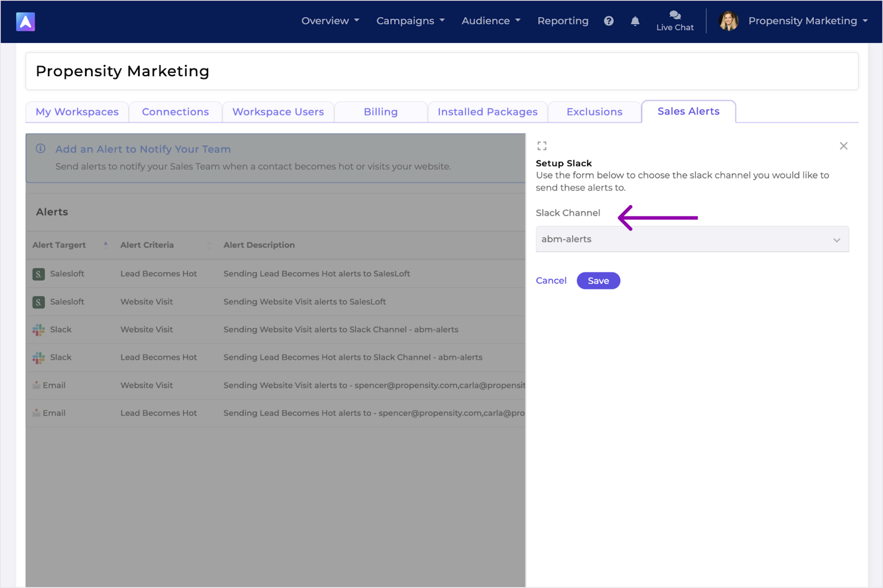Screen dimensions: 883x588
Task: Click Salesloft icon in Lead Becomes Hot row
Action: coord(39,274)
